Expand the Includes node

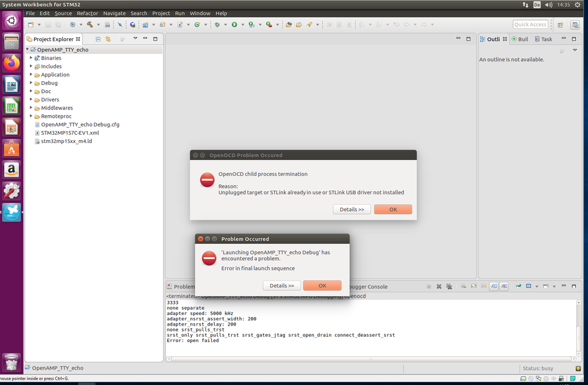(31, 66)
